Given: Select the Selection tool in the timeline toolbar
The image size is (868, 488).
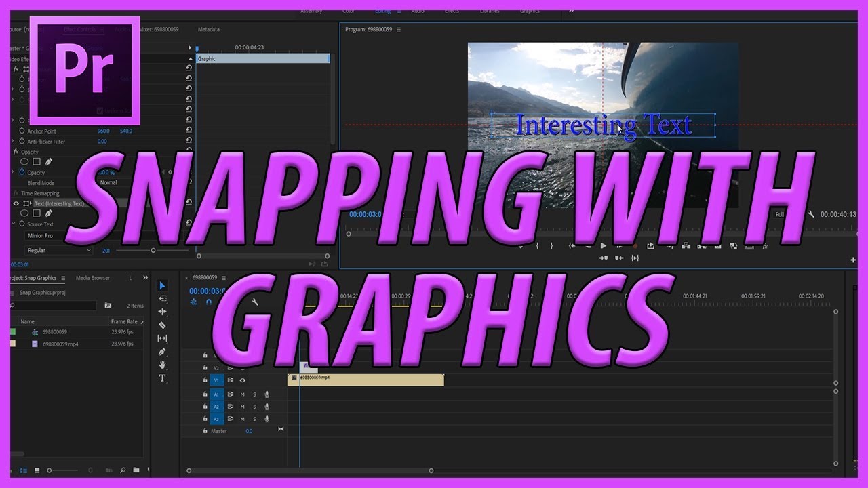Looking at the screenshot, I should 161,285.
